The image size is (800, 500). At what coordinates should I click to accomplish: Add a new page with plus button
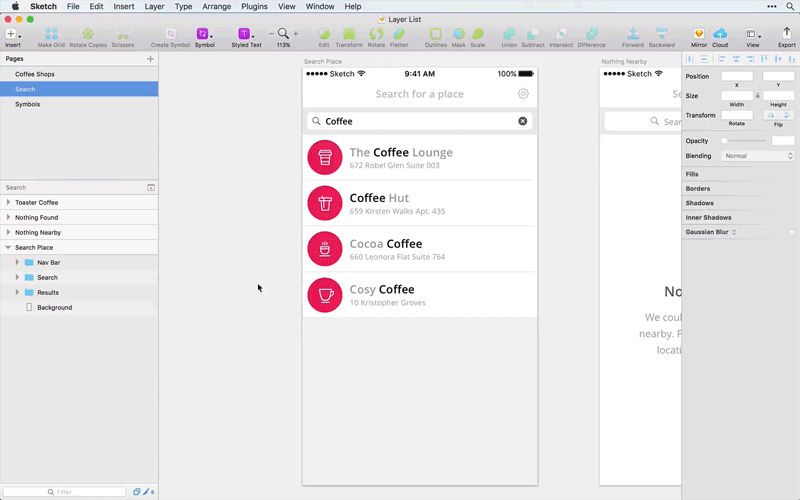point(150,59)
